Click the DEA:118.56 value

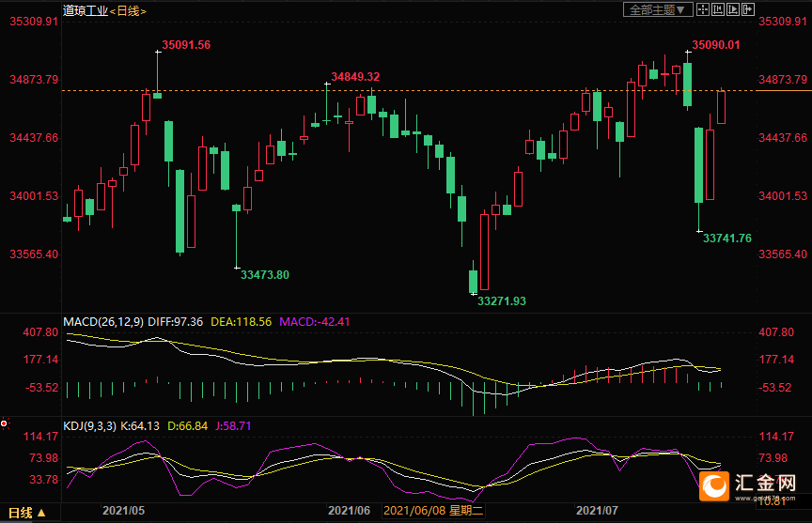tap(241, 322)
